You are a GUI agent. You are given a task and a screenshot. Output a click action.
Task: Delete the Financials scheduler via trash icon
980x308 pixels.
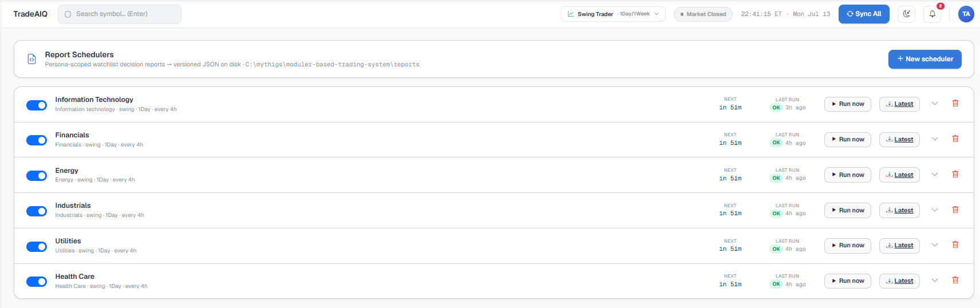coord(955,139)
